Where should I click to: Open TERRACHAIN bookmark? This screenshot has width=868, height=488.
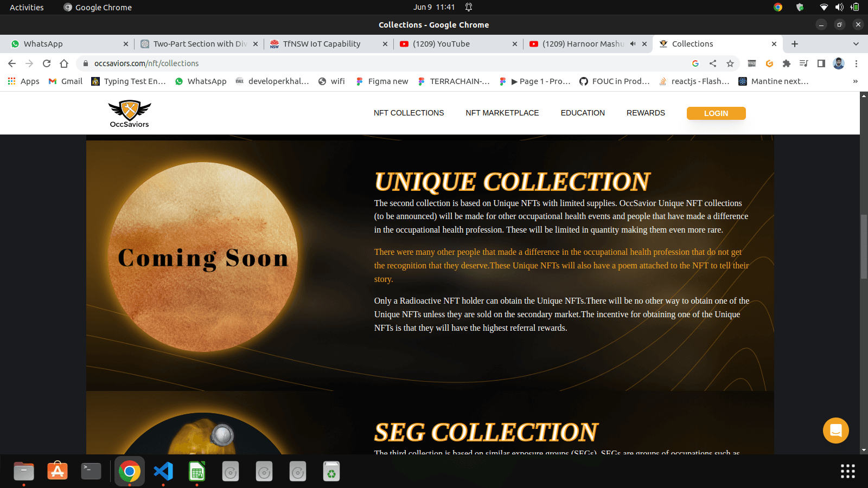[x=454, y=81]
